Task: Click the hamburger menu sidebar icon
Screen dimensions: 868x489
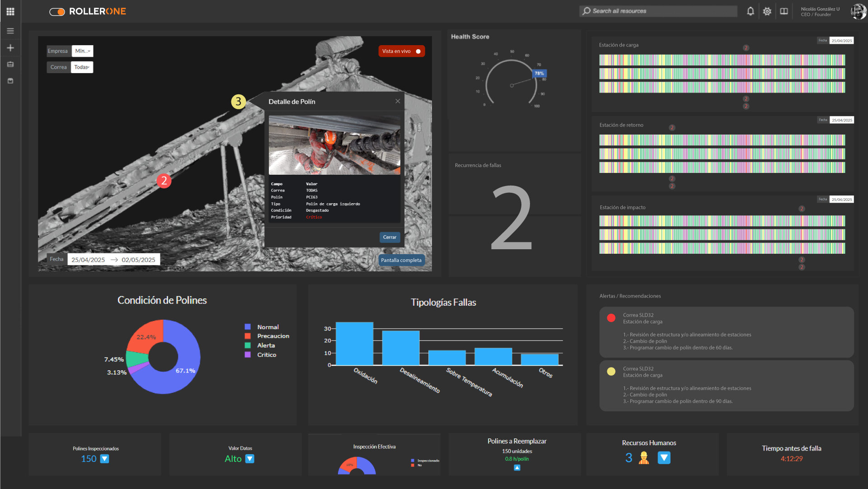Action: [10, 31]
